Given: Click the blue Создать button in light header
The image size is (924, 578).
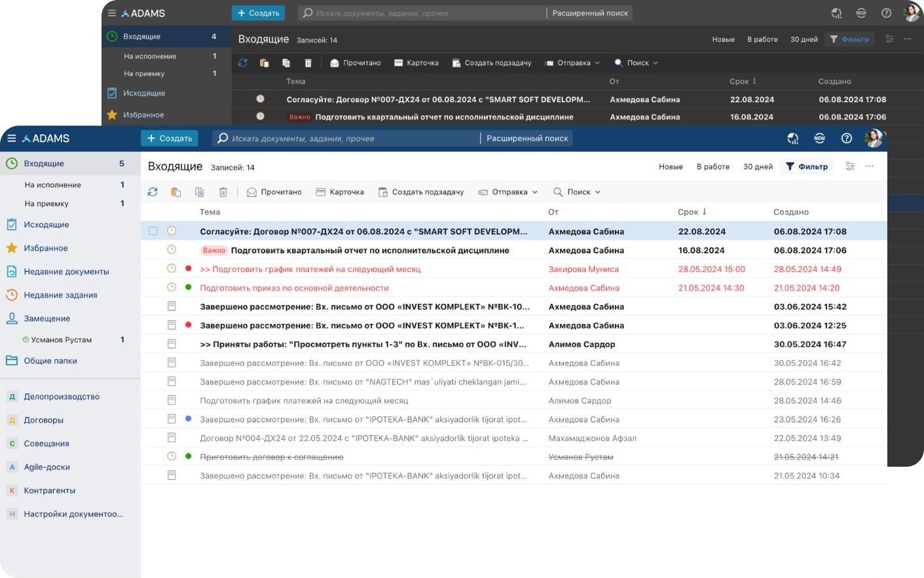Looking at the screenshot, I should click(170, 138).
